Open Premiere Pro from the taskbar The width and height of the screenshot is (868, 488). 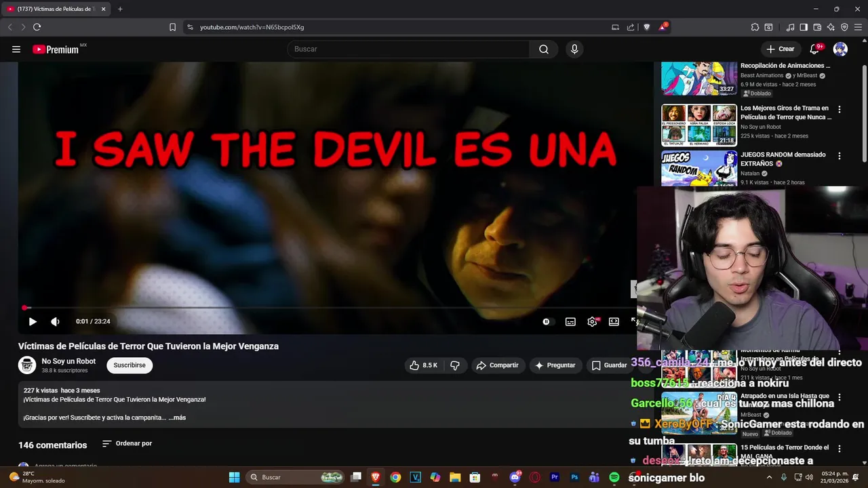point(555,477)
